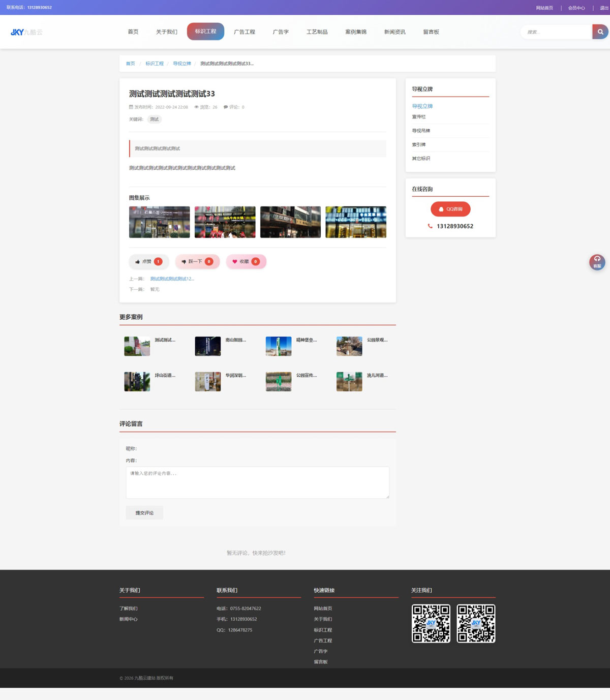Submit comment with 提交评论 button

(144, 513)
